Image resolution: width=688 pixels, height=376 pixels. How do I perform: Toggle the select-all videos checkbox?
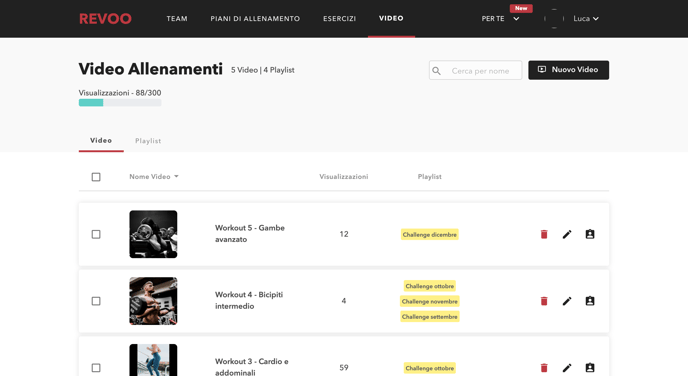96,177
